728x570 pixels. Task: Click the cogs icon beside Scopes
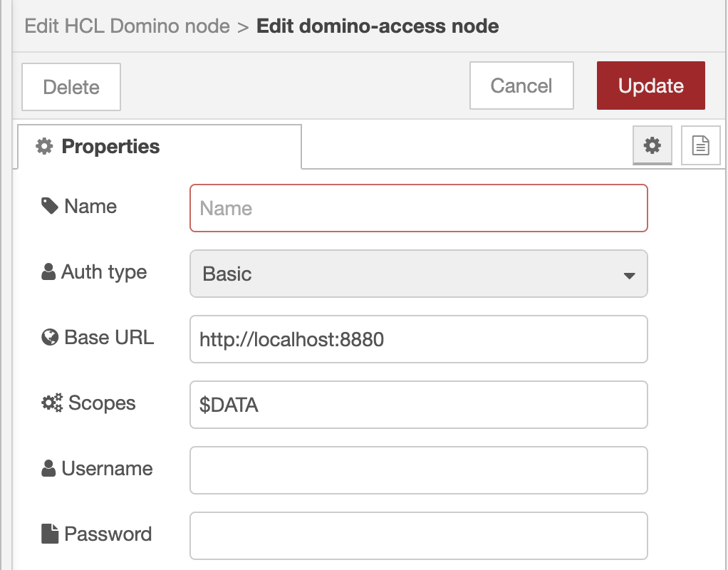[x=51, y=403]
